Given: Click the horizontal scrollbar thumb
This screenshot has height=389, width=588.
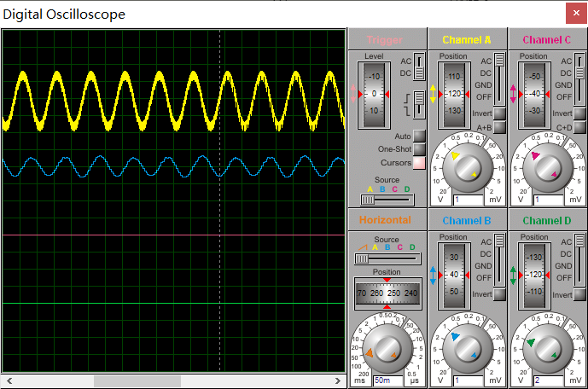Looking at the screenshot, I should tap(137, 381).
